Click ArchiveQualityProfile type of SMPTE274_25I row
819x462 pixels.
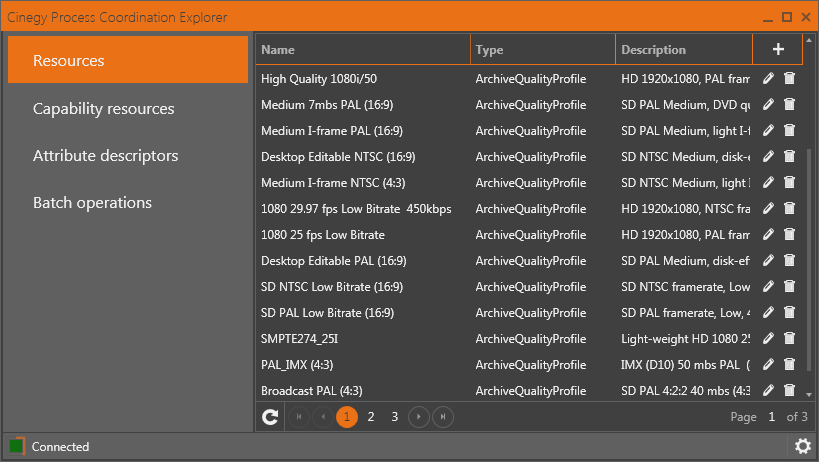(531, 339)
